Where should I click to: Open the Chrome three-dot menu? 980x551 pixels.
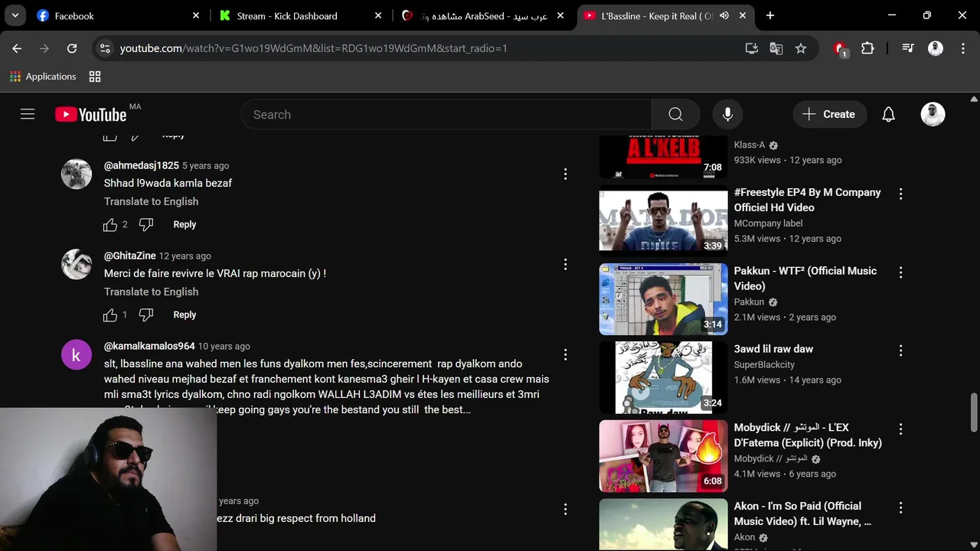pyautogui.click(x=962, y=48)
